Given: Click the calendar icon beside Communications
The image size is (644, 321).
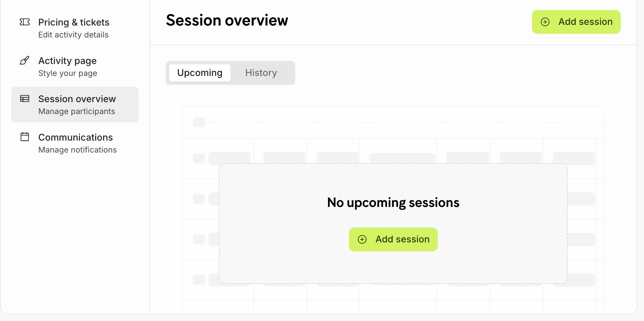Looking at the screenshot, I should (25, 137).
